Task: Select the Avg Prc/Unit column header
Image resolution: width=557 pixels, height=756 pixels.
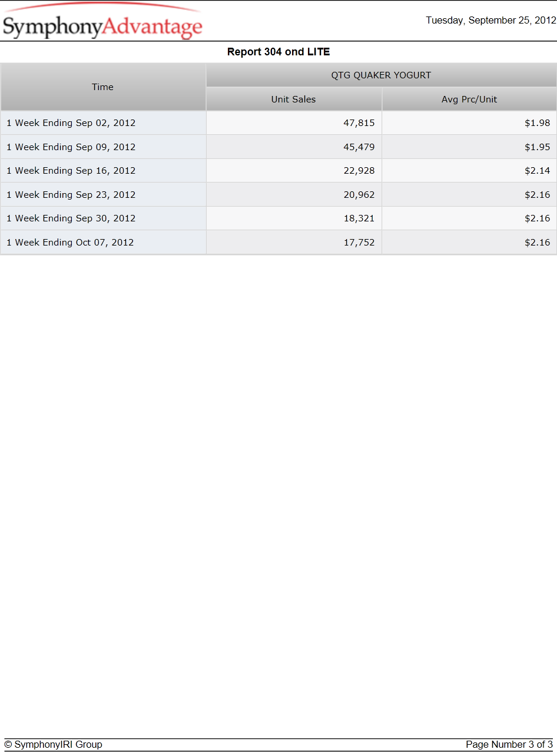Action: (469, 100)
